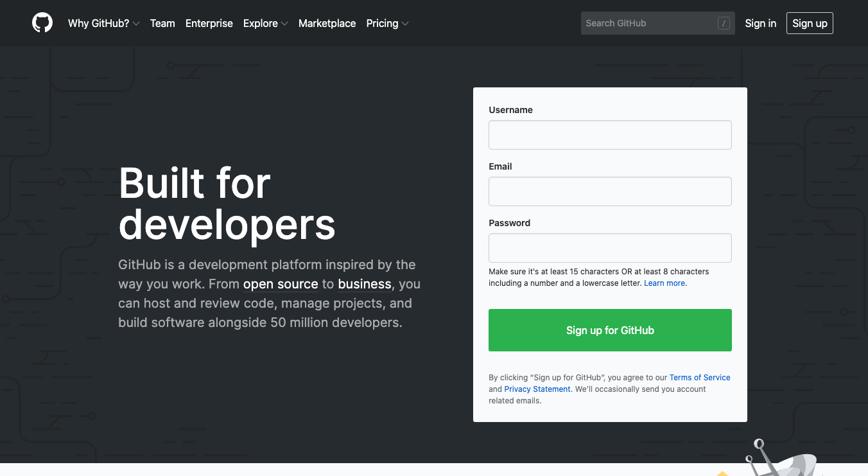Open the Privacy Statement link
Image resolution: width=868 pixels, height=476 pixels.
pyautogui.click(x=537, y=389)
